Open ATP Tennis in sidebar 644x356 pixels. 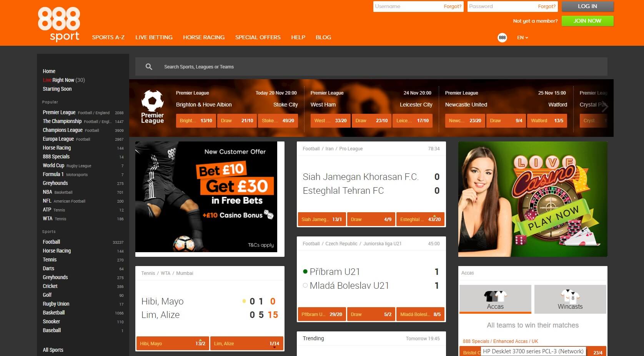click(x=83, y=210)
